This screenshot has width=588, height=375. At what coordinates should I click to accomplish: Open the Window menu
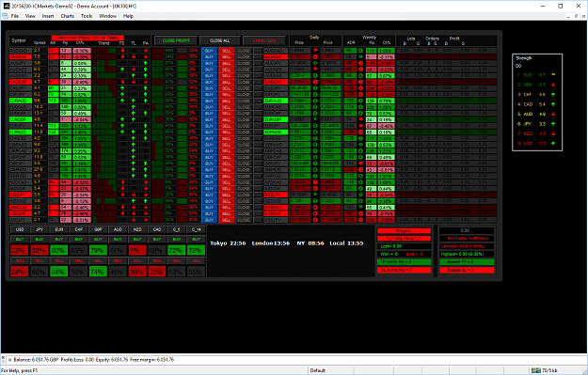[x=107, y=16]
